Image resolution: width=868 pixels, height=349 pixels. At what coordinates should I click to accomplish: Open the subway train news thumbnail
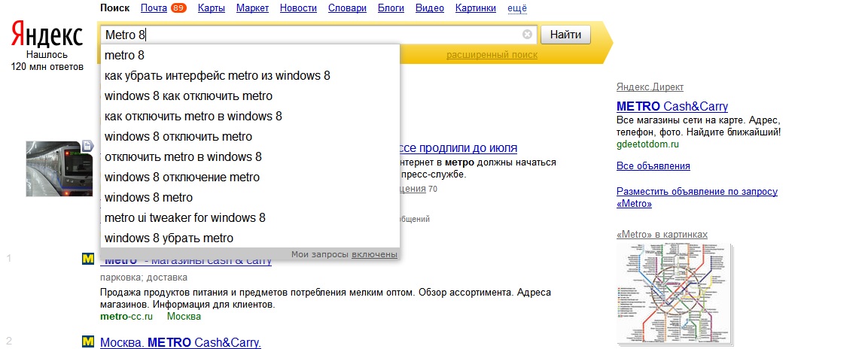pyautogui.click(x=55, y=168)
